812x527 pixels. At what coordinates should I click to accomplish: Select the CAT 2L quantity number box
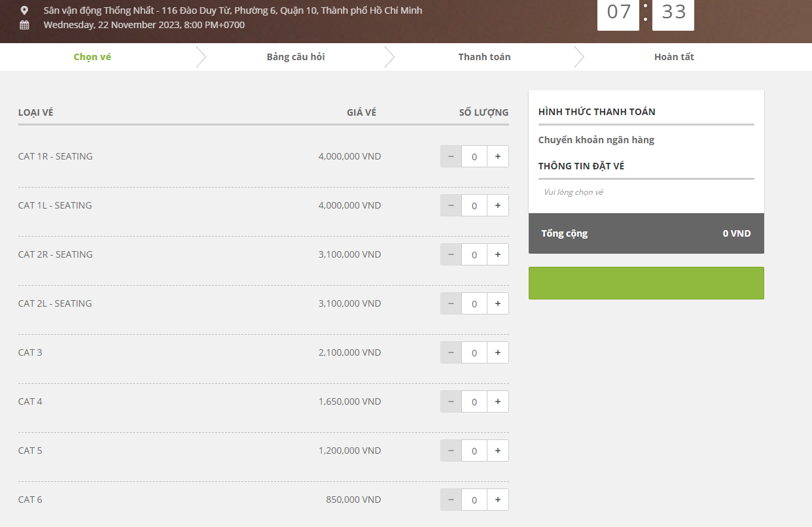(474, 304)
